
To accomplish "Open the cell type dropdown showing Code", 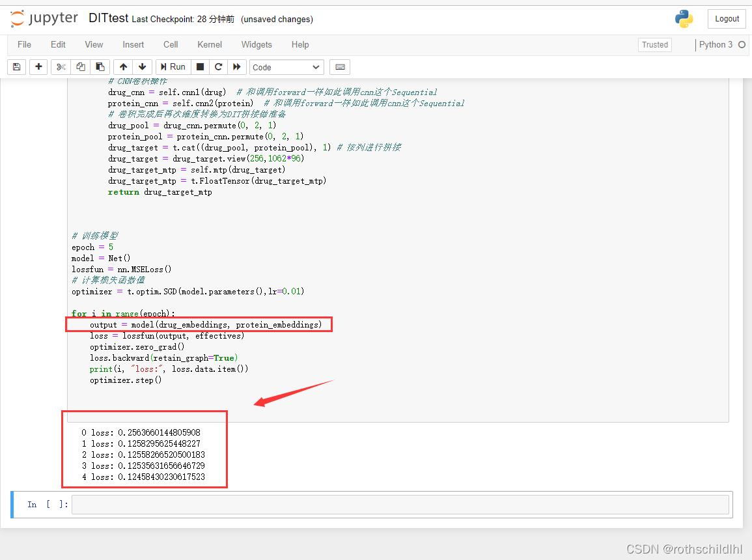I will pos(286,66).
